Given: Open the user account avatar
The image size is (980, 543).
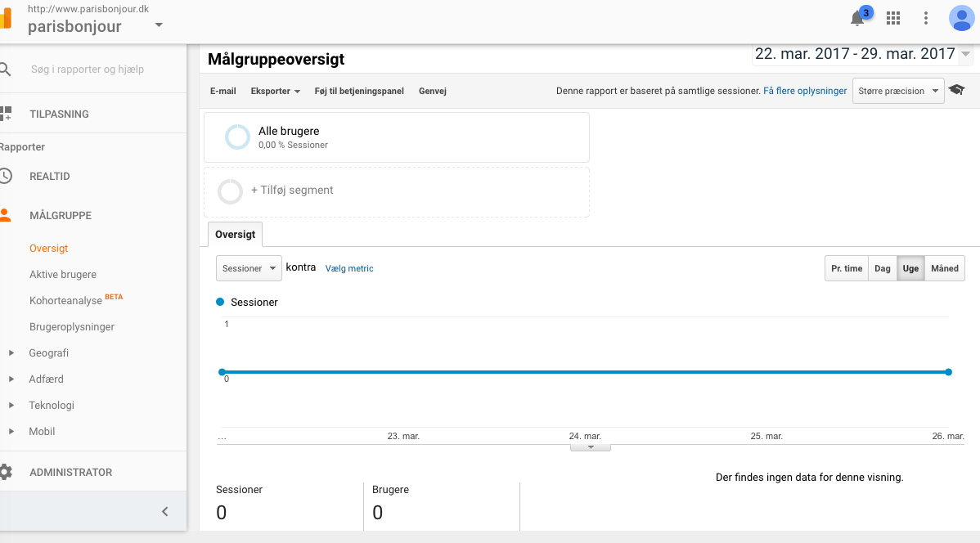Looking at the screenshot, I should (961, 18).
